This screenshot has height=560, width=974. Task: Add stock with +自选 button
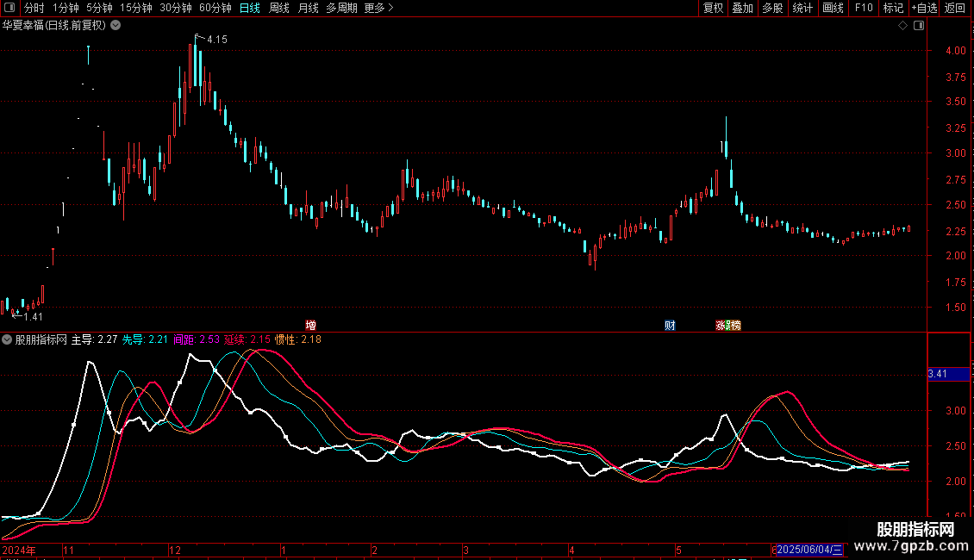coord(924,8)
